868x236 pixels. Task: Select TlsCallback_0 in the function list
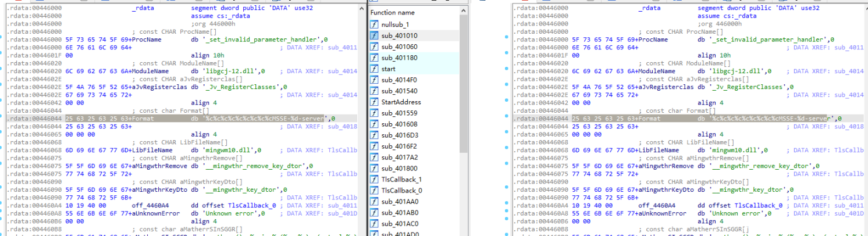(401, 190)
